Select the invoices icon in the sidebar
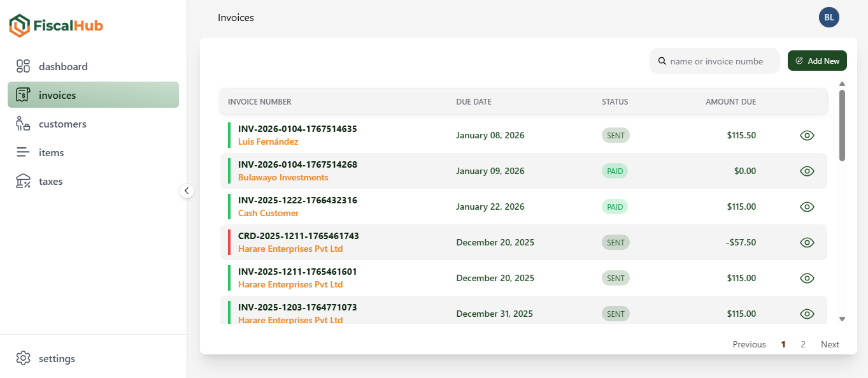Viewport: 868px width, 378px height. click(x=24, y=94)
